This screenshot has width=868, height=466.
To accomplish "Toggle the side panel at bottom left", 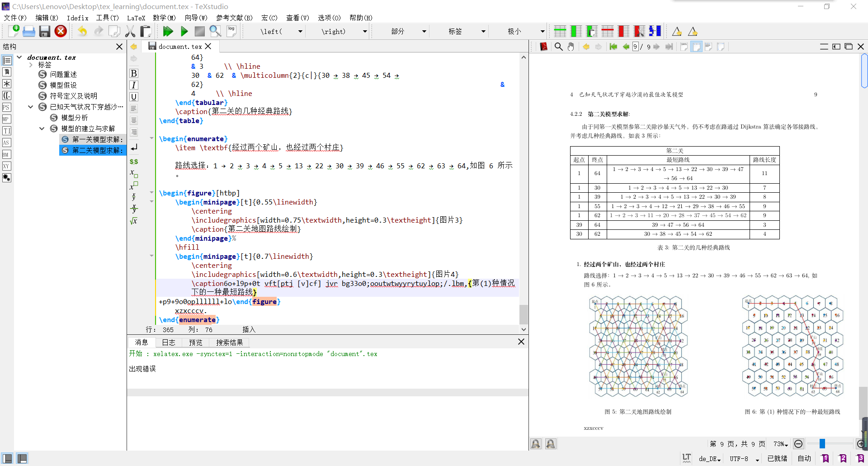I will pyautogui.click(x=7, y=458).
